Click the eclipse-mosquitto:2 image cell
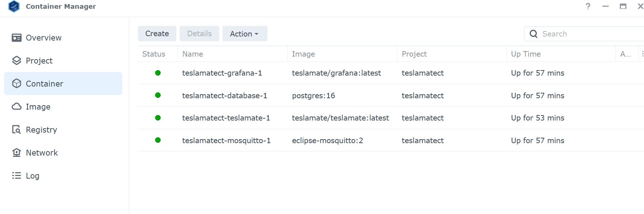The image size is (644, 214). (327, 141)
